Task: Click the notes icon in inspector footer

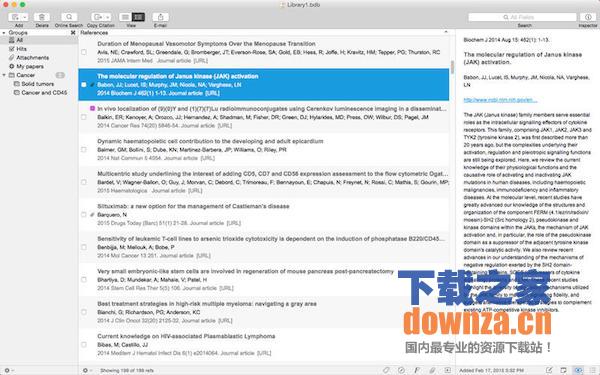Action: coord(563,370)
